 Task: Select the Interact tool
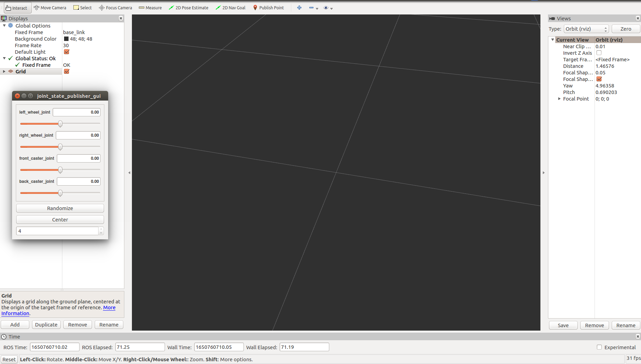(17, 8)
